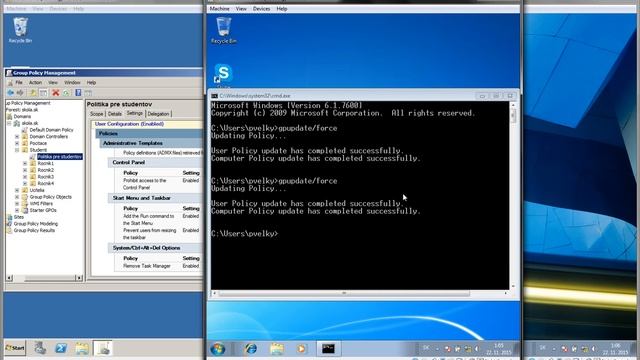
Task: Click the User Configuration (Enabled) heading
Action: (x=129, y=124)
